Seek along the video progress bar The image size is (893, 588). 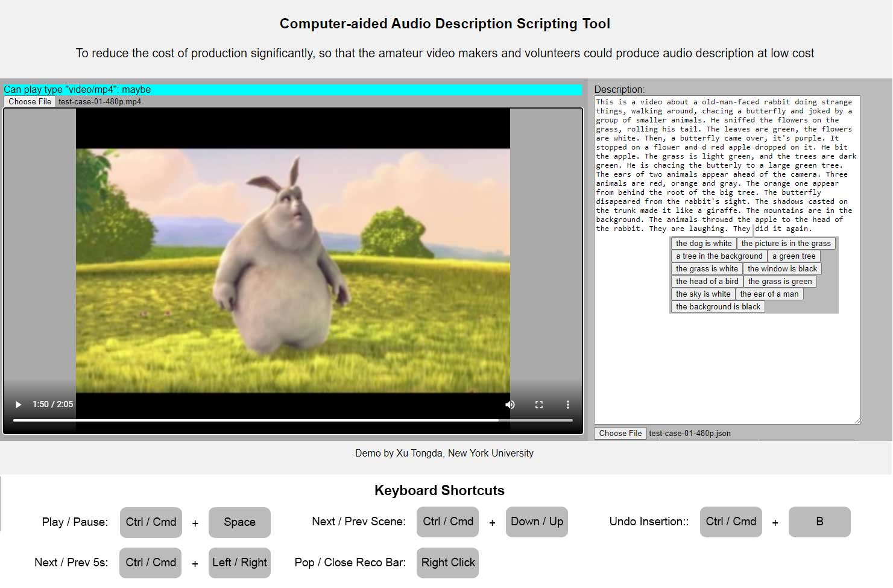click(x=293, y=420)
